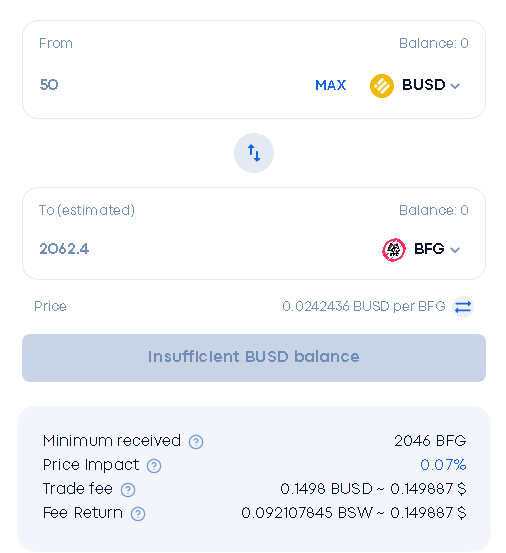
Task: Click the swap direction arrows button
Action: click(254, 153)
